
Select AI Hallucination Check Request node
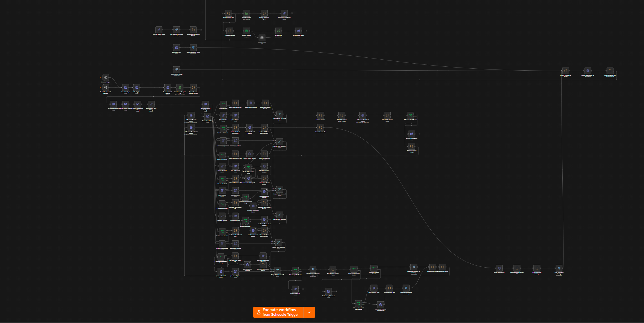coord(363,115)
